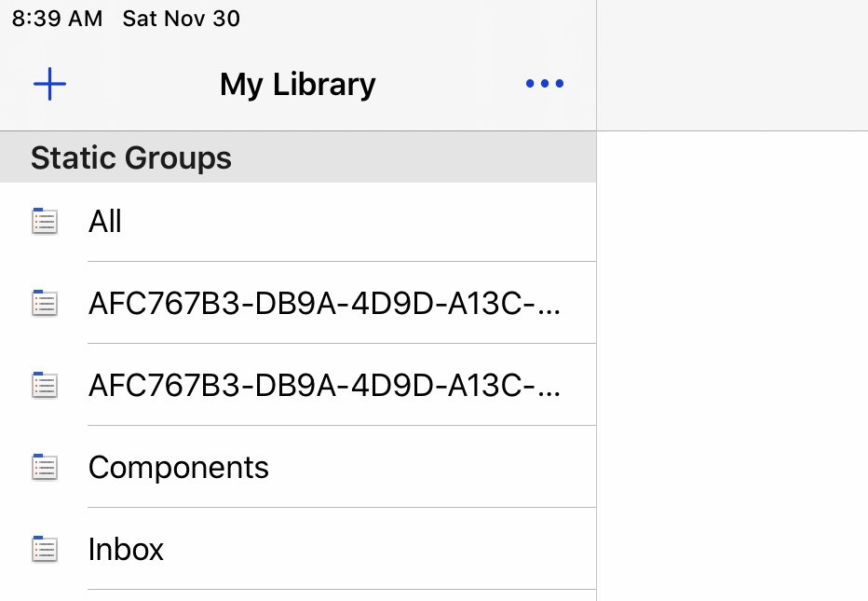Click the icon of the second AFC767B3 group
This screenshot has height=601, width=868.
[x=45, y=386]
